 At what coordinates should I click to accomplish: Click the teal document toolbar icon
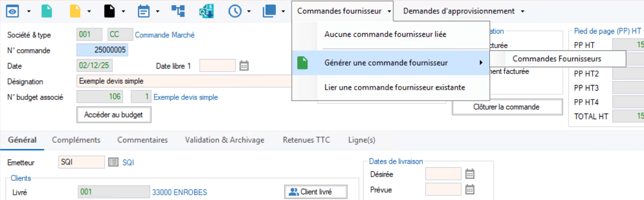(47, 10)
